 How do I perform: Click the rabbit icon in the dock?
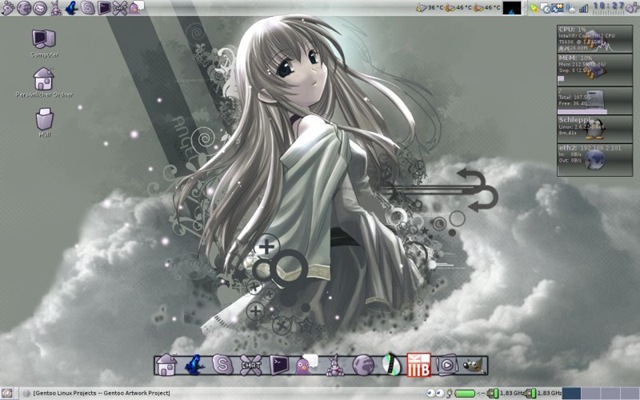pyautogui.click(x=335, y=365)
